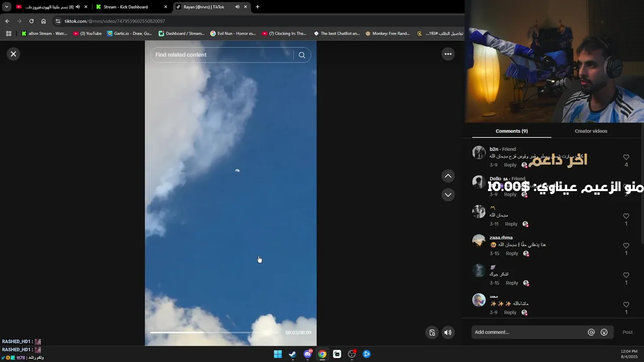Click Google Chrome taskbar icon

click(322, 354)
